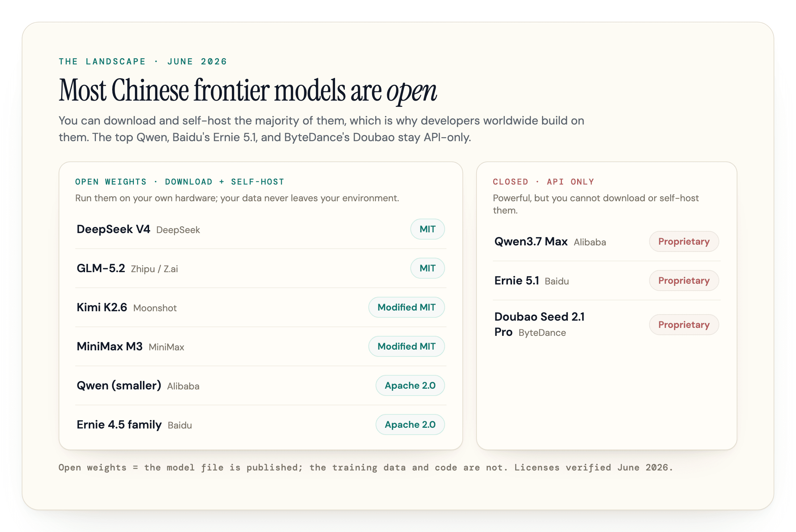Select the Doubao Seed 2.1 Pro name
Screen dimensions: 796x532
pos(539,324)
